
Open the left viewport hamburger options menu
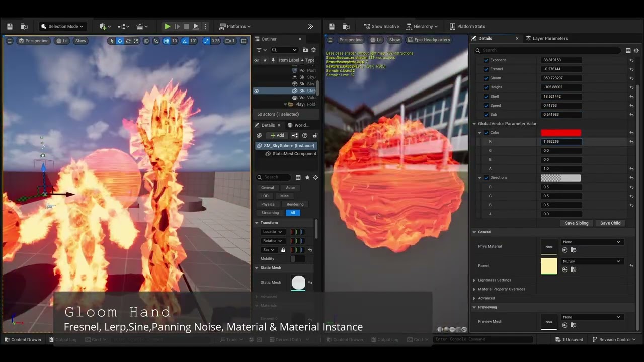point(9,41)
